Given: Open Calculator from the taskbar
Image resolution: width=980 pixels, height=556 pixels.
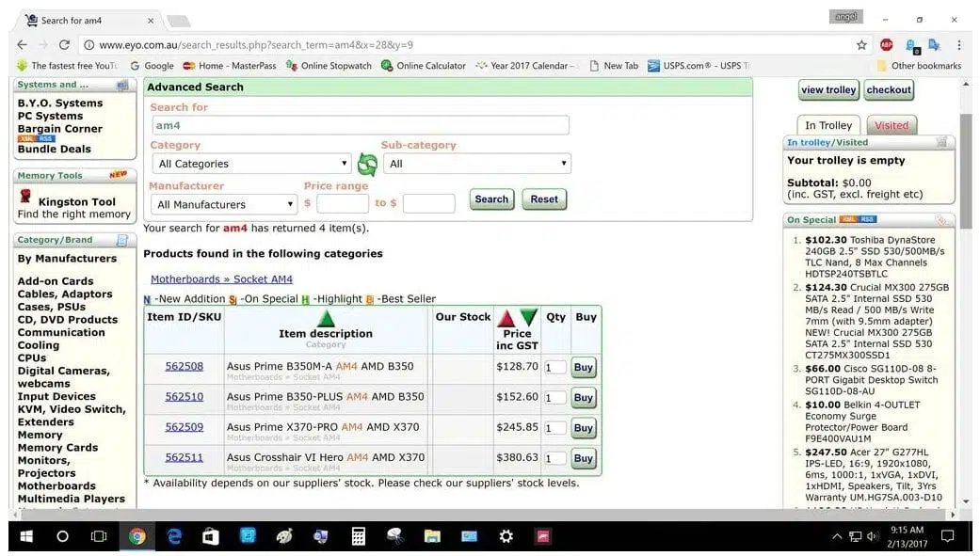Looking at the screenshot, I should (359, 536).
